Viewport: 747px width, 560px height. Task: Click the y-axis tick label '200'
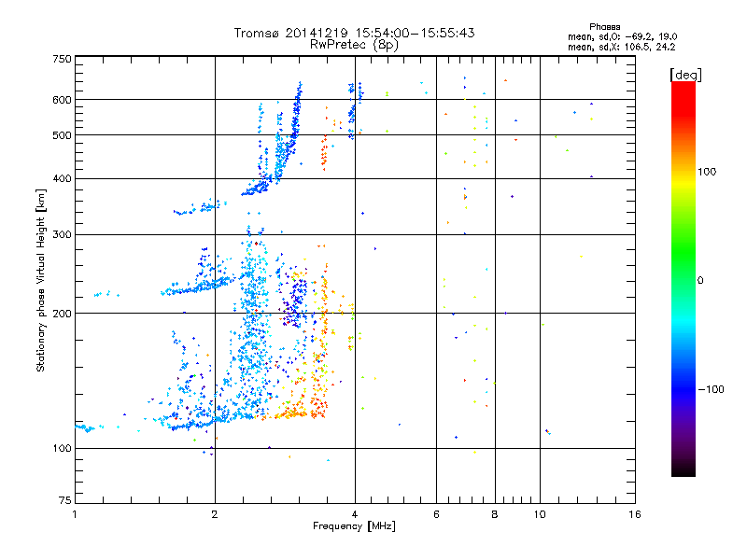[x=63, y=314]
